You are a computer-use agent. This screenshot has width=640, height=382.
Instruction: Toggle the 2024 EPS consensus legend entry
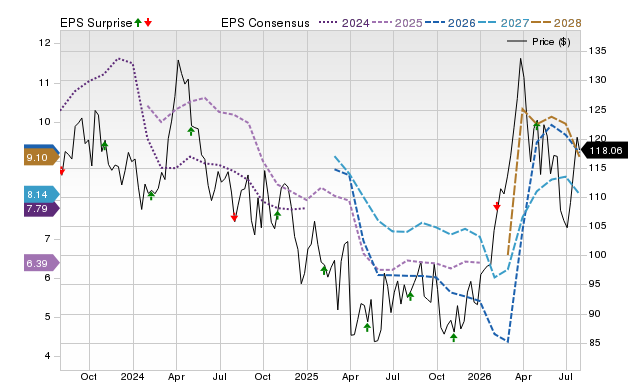click(344, 23)
